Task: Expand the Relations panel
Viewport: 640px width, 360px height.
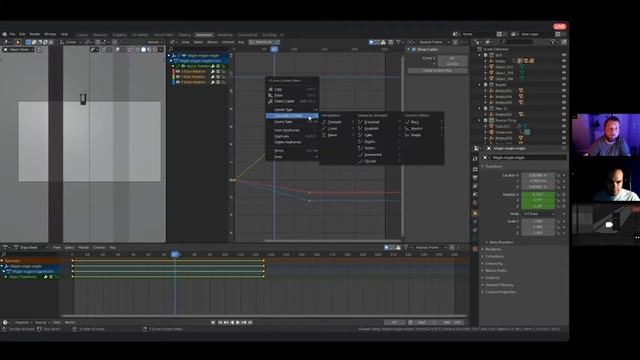Action: point(493,249)
